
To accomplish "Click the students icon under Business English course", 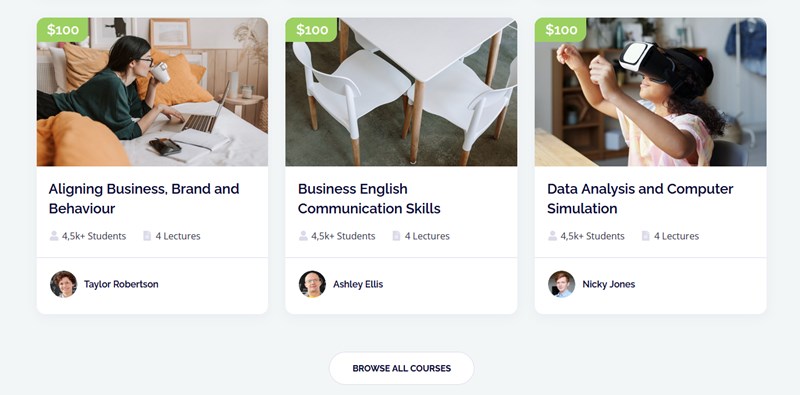I will pyautogui.click(x=303, y=236).
